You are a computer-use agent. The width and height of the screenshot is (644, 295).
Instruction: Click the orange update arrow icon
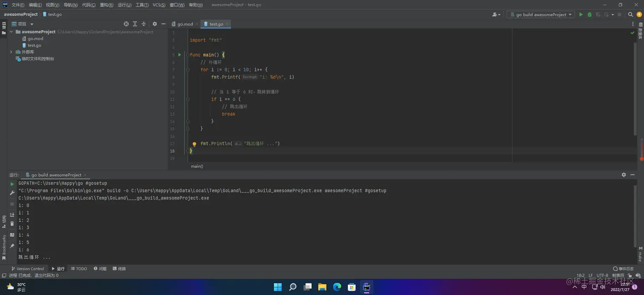pos(639,14)
